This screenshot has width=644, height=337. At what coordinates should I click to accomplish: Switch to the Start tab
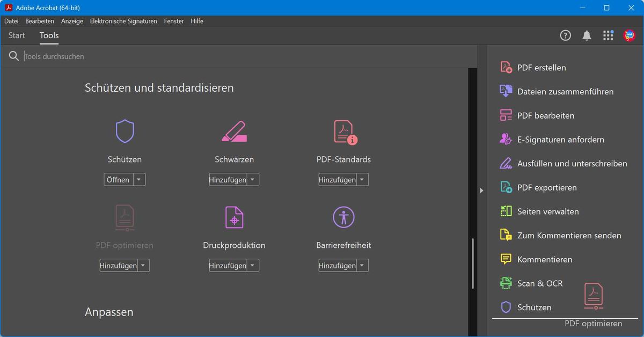pyautogui.click(x=17, y=35)
